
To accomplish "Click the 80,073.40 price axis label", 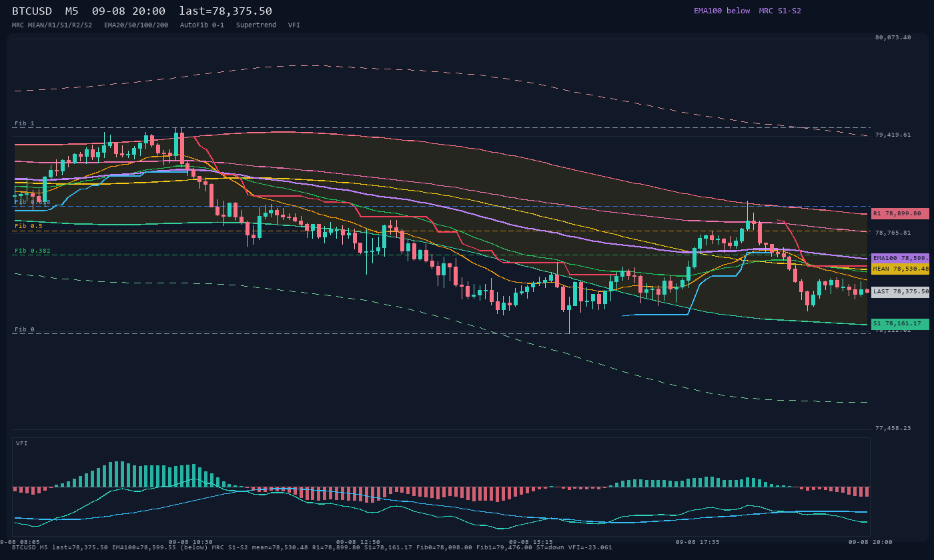I will 893,37.
